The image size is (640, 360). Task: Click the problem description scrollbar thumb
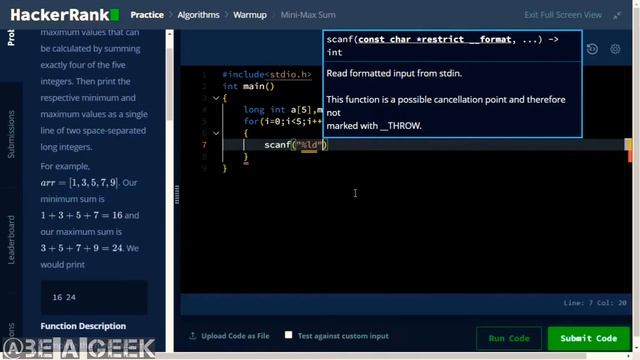pos(169,84)
